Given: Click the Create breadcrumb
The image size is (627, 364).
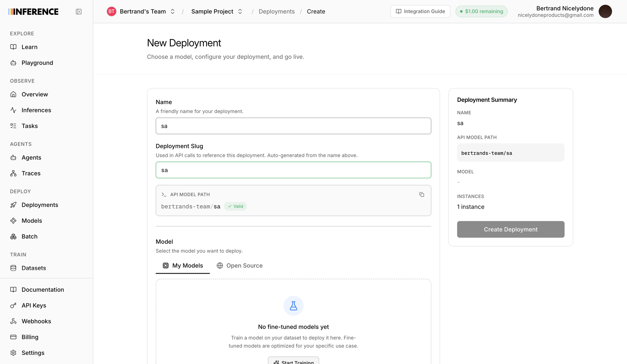Looking at the screenshot, I should (x=316, y=11).
